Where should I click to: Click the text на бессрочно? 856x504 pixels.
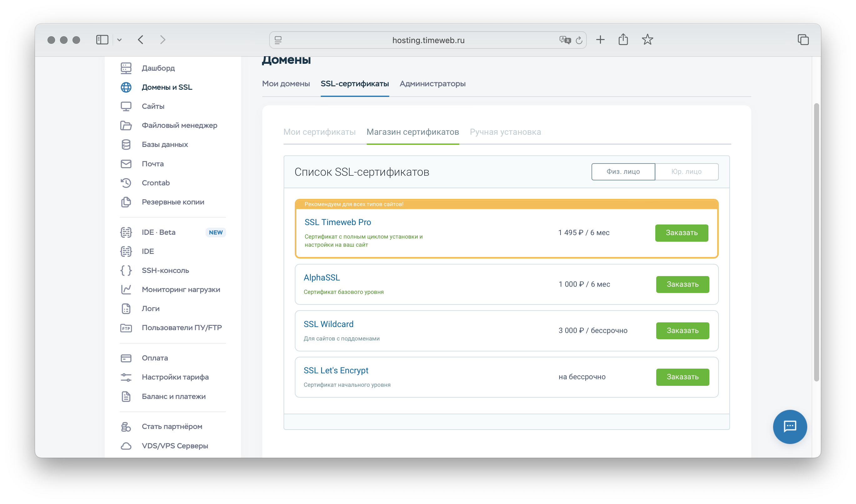click(x=582, y=377)
